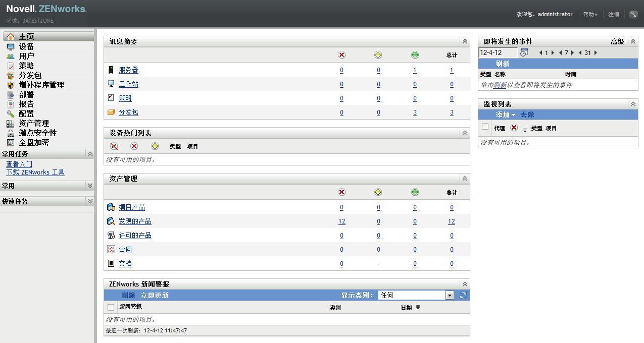This screenshot has width=644, height=343.
Task: Expand the 常用 sidebar section
Action: pyautogui.click(x=90, y=186)
